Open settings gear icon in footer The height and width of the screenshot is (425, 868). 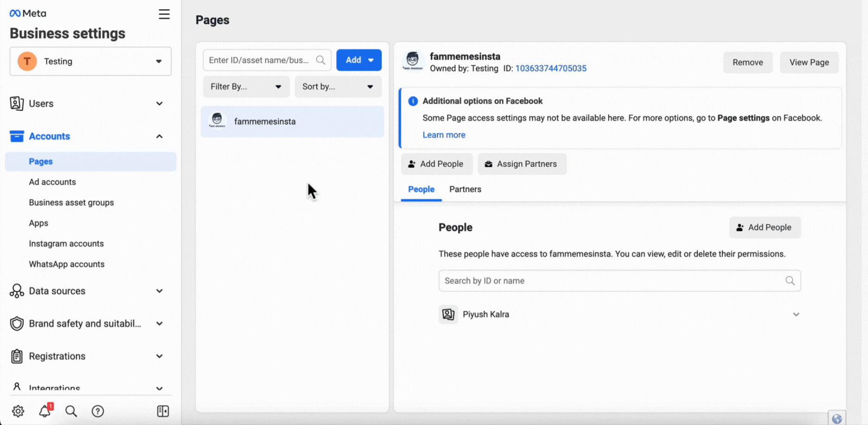pos(18,411)
